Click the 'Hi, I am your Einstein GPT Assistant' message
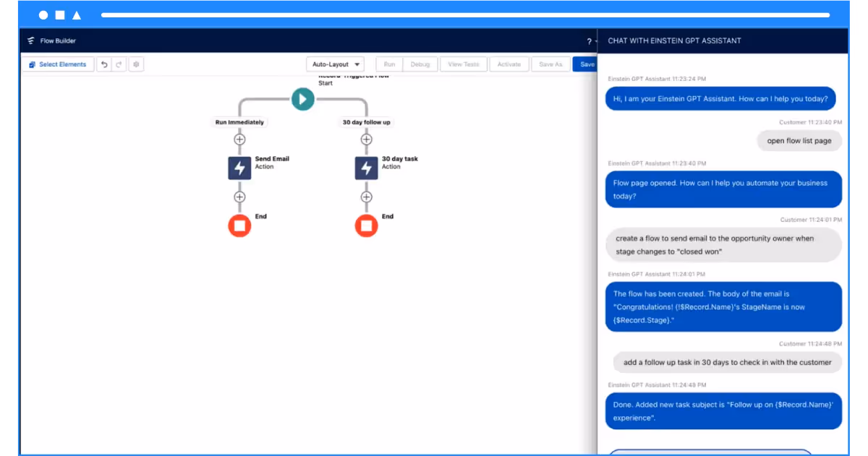 [720, 98]
